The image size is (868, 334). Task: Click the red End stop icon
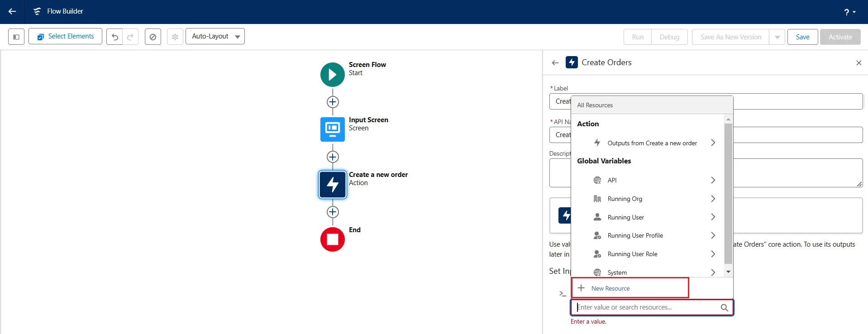pyautogui.click(x=332, y=239)
